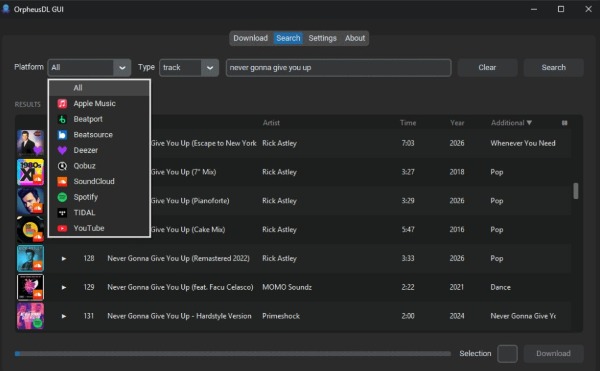The width and height of the screenshot is (600, 371).
Task: Click the SoundCloud icon in dropdown
Action: 62,182
